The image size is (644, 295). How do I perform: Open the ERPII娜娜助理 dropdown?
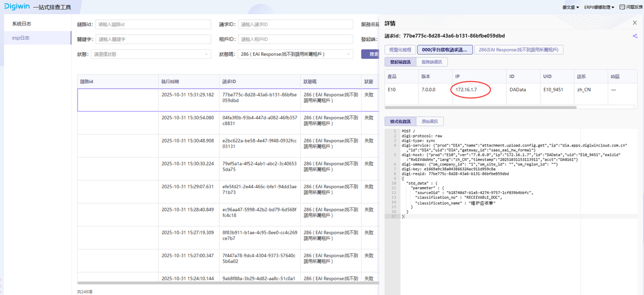(x=599, y=7)
